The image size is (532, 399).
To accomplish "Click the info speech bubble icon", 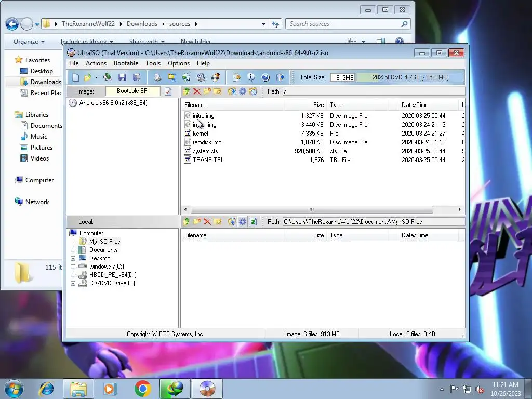I will click(x=251, y=77).
